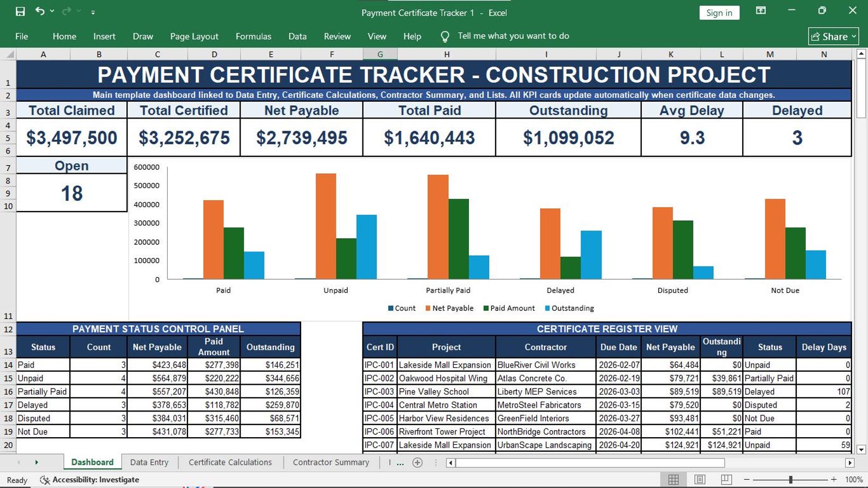Open the Help ribbon tab

[x=412, y=36]
